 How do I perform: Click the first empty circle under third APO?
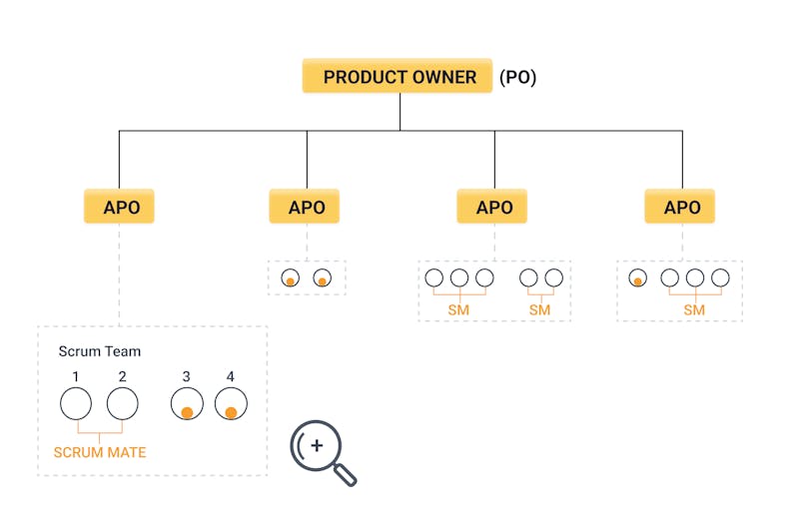[434, 277]
